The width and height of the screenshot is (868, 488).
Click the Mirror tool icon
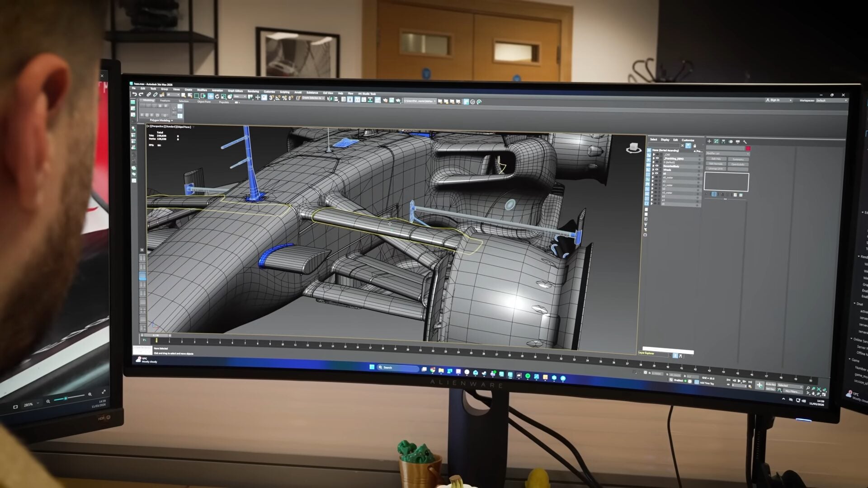pyautogui.click(x=330, y=99)
